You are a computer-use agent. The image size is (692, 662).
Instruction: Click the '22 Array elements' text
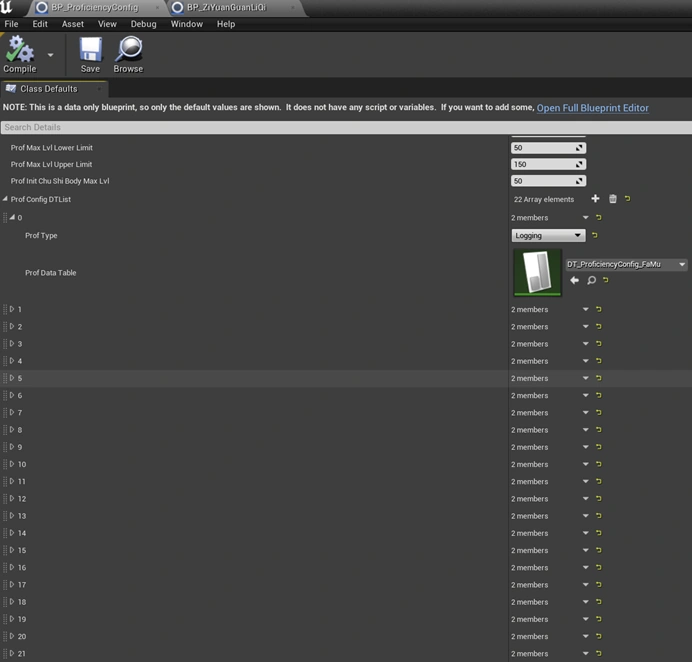(x=544, y=199)
